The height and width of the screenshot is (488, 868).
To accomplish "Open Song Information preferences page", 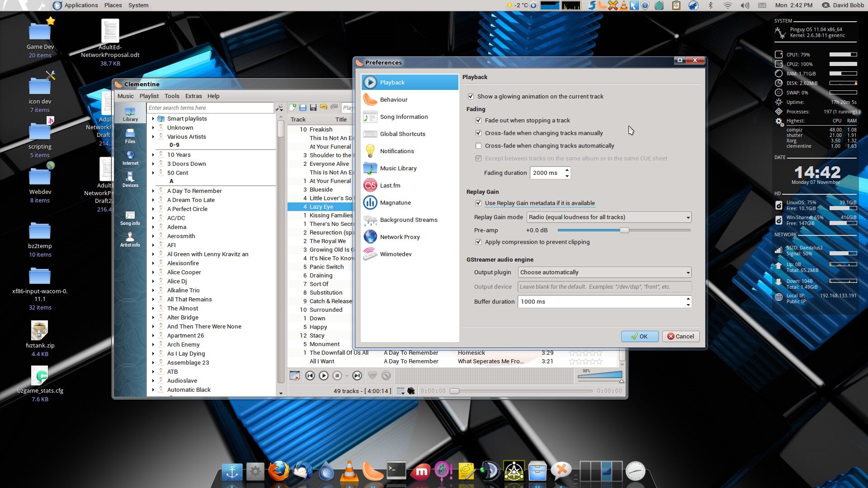I will [410, 117].
